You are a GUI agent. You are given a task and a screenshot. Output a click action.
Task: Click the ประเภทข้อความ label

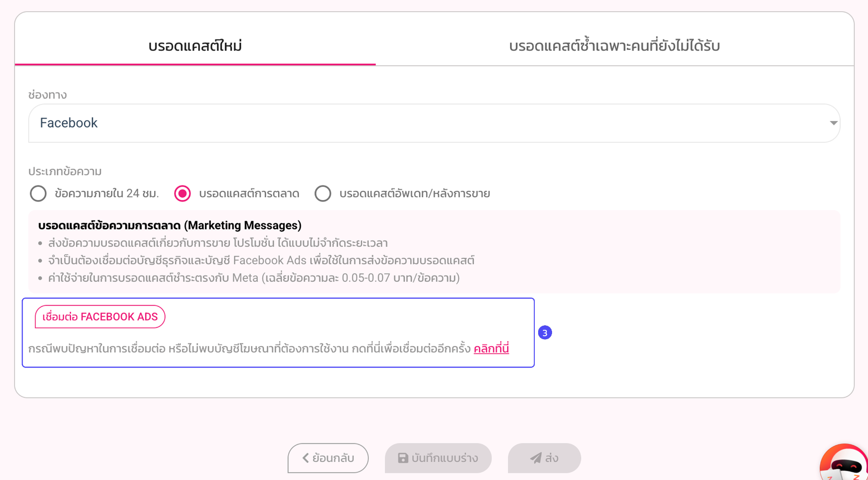(x=65, y=171)
